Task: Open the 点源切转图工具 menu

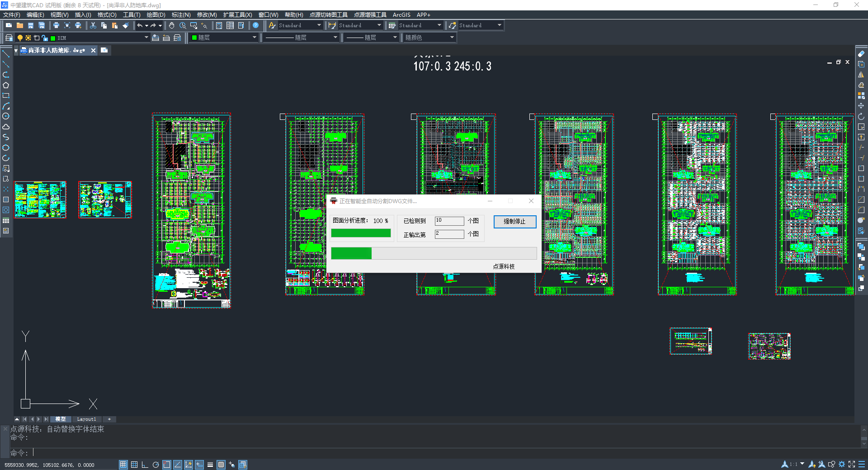Action: click(x=328, y=15)
